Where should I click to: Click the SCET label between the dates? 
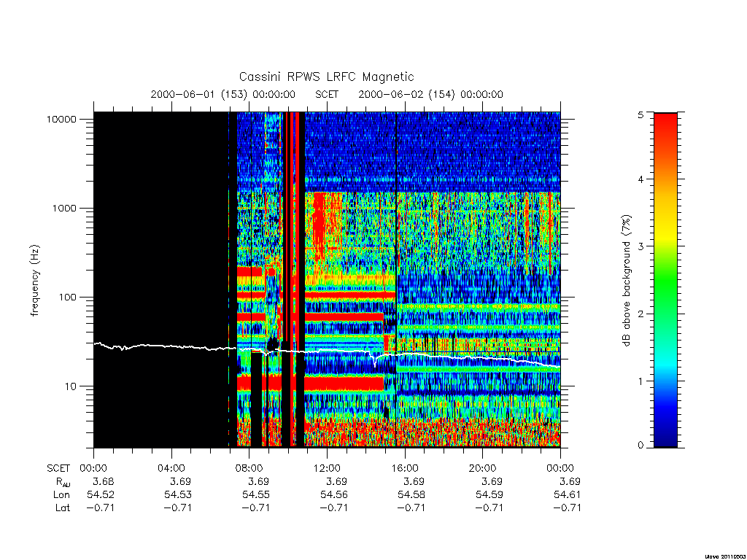click(327, 94)
